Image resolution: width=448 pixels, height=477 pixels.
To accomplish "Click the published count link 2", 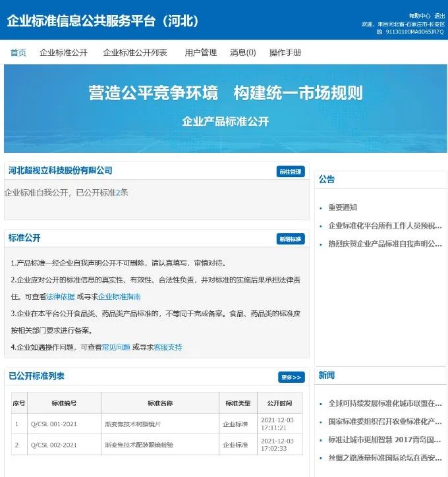I will [118, 192].
